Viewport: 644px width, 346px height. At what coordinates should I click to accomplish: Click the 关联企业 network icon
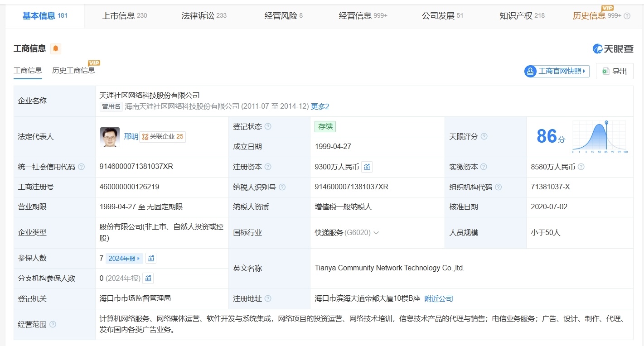(145, 136)
